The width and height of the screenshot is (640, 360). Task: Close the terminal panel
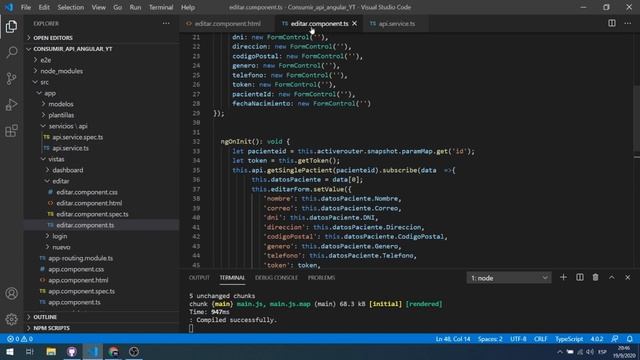(628, 278)
